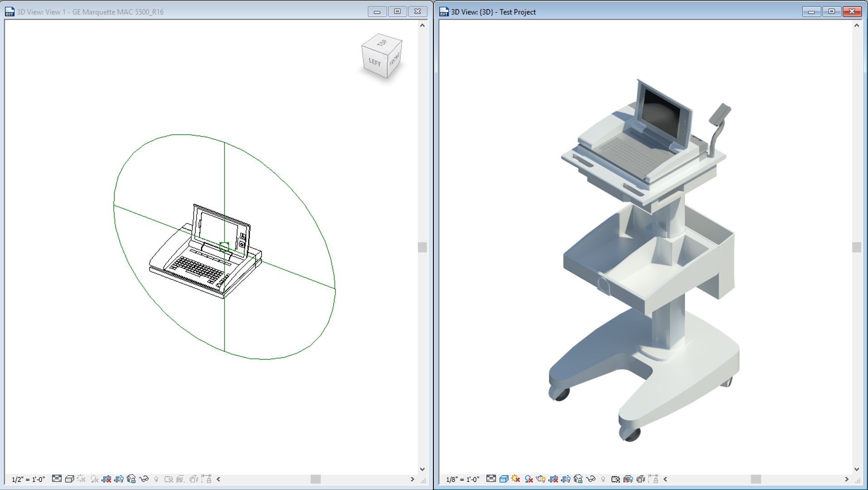This screenshot has height=490, width=868.
Task: Open Unlocked 3D View menu in View 1
Action: point(131,479)
